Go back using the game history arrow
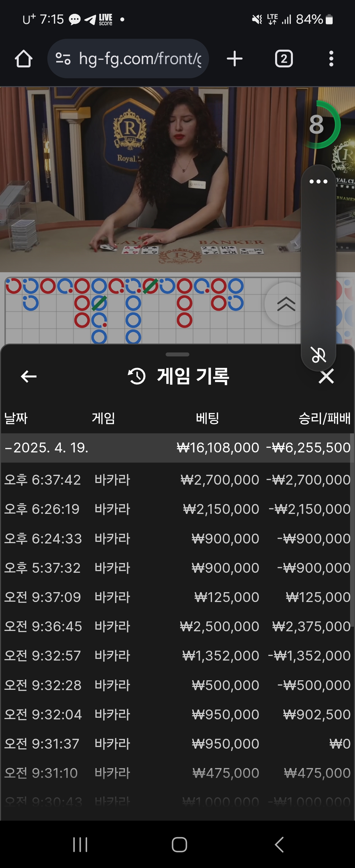Viewport: 355px width, 868px height. (29, 376)
